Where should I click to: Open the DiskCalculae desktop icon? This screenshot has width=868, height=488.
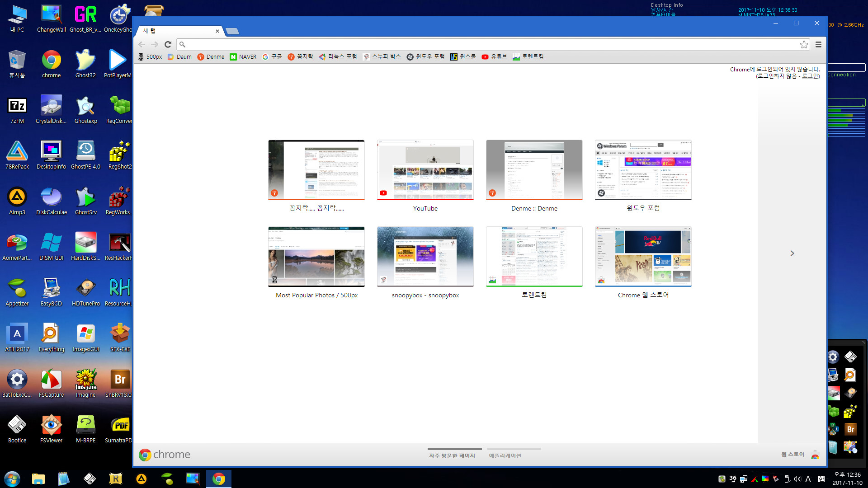(52, 202)
